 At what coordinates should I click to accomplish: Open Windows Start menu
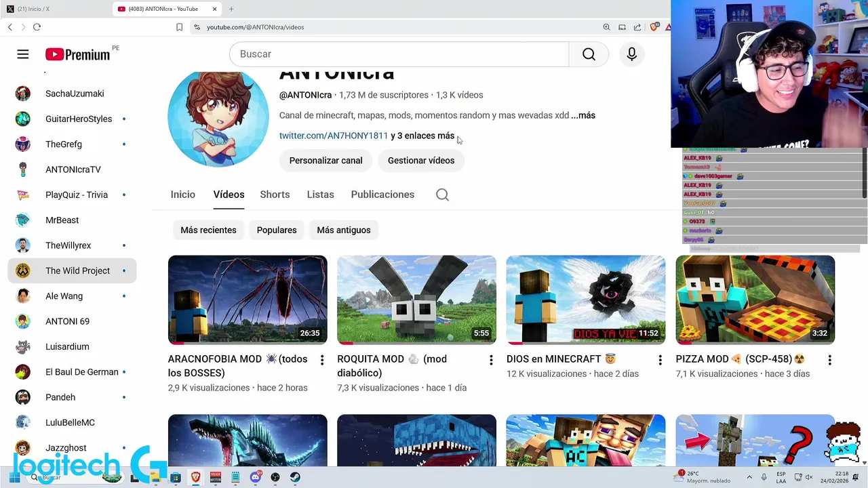click(14, 477)
